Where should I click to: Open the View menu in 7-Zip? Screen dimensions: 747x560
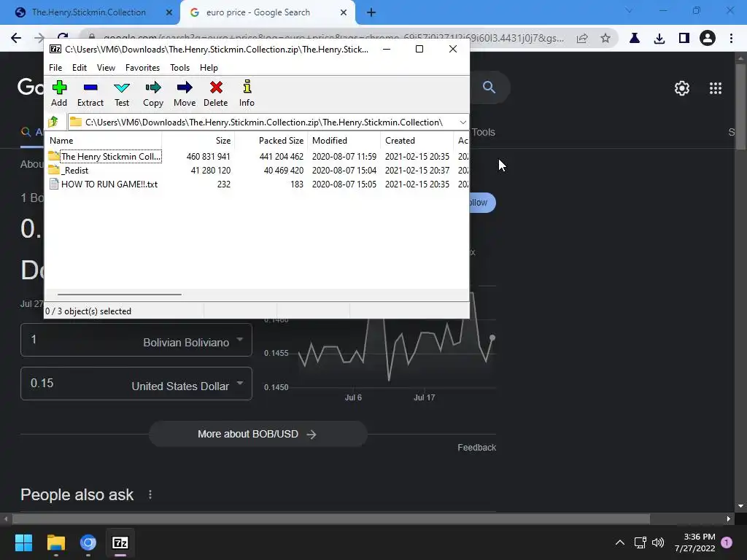click(x=106, y=68)
